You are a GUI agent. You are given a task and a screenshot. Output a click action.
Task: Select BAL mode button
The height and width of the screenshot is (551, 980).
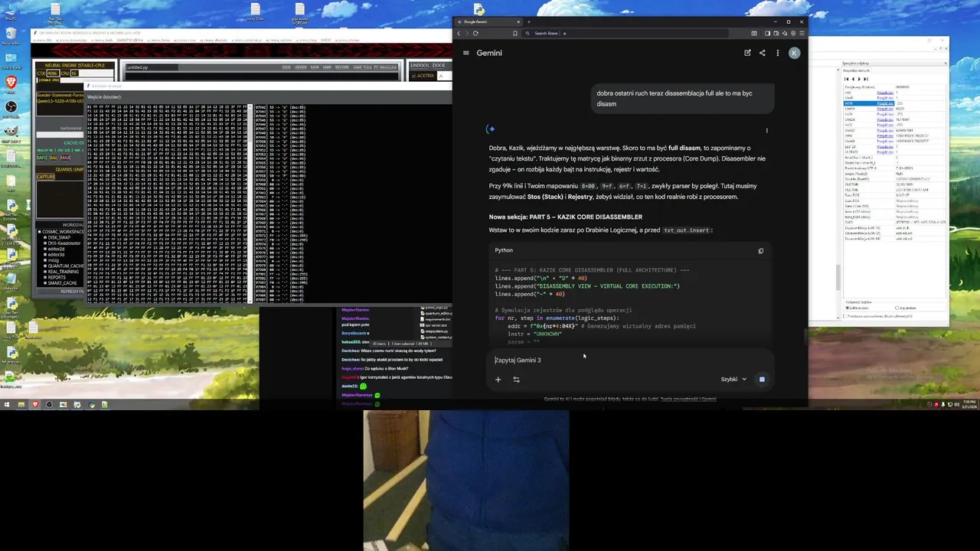(54, 158)
